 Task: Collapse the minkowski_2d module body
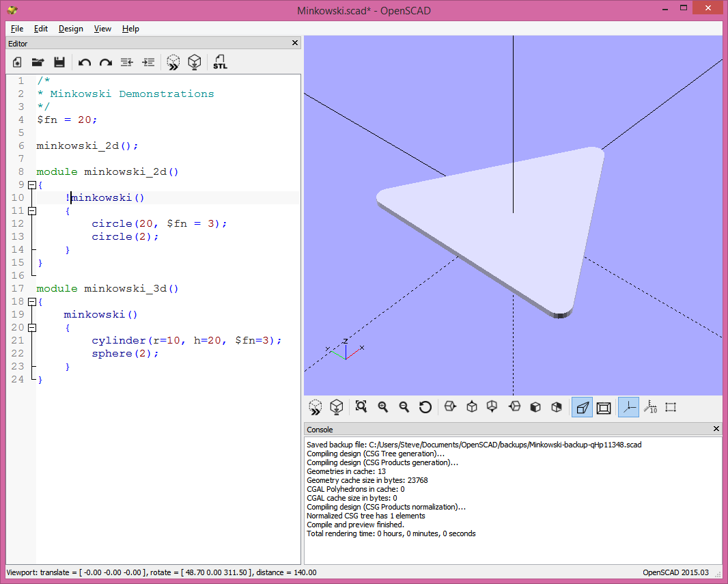32,184
